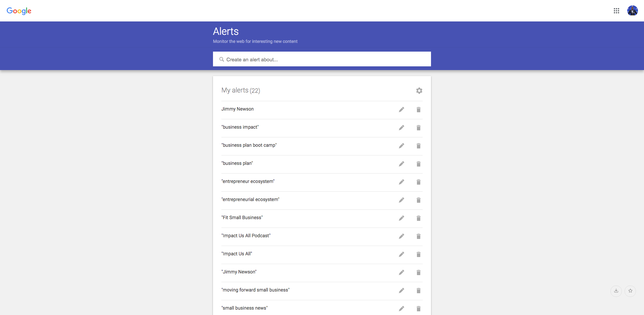Open the Google account profile picture
Screen dimensions: 644x315
coord(633,10)
